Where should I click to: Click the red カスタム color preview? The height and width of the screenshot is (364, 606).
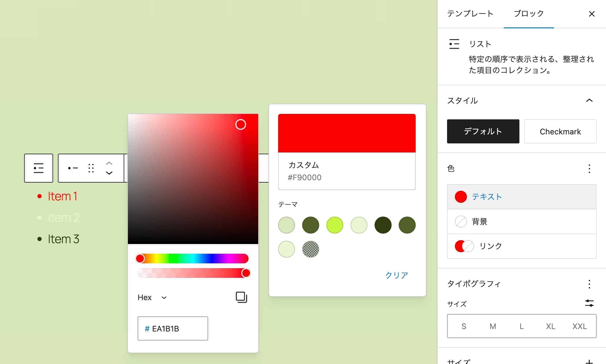pos(347,133)
